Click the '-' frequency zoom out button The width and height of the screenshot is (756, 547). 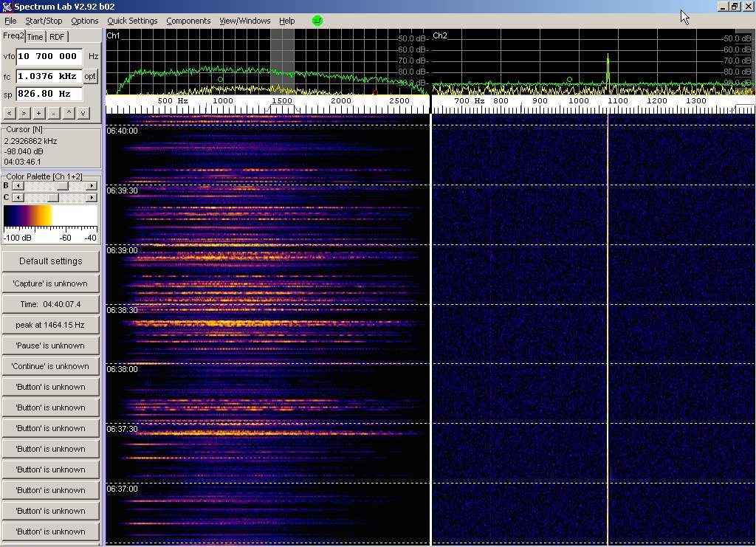pyautogui.click(x=53, y=113)
